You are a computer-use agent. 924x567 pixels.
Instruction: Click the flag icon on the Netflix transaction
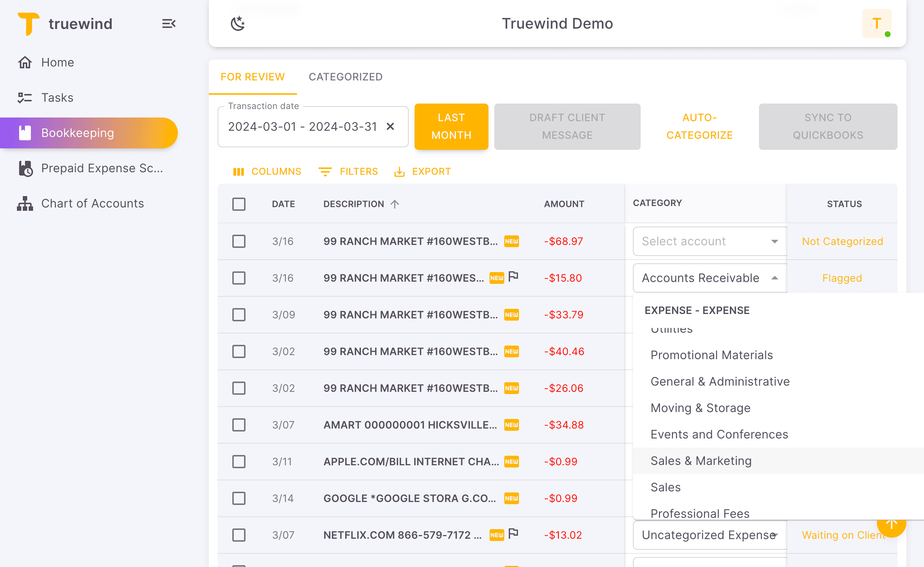click(514, 533)
